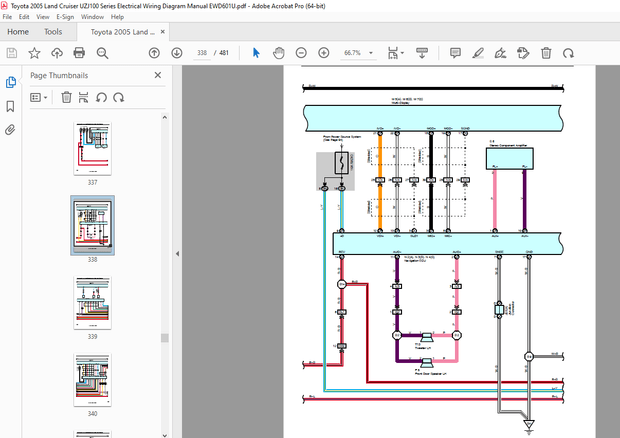Screen dimensions: 620x438
Task: Rotate page clockwise in thumbnails panel
Action: point(119,97)
